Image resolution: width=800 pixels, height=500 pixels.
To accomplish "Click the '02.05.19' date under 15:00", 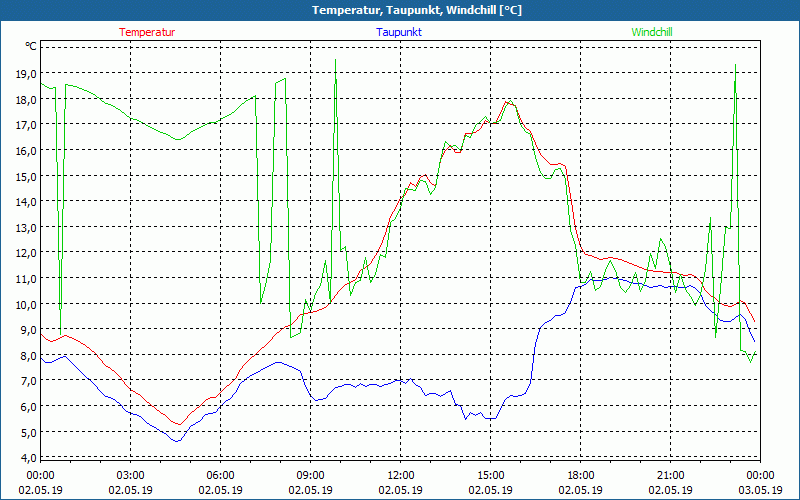I will click(x=490, y=490).
